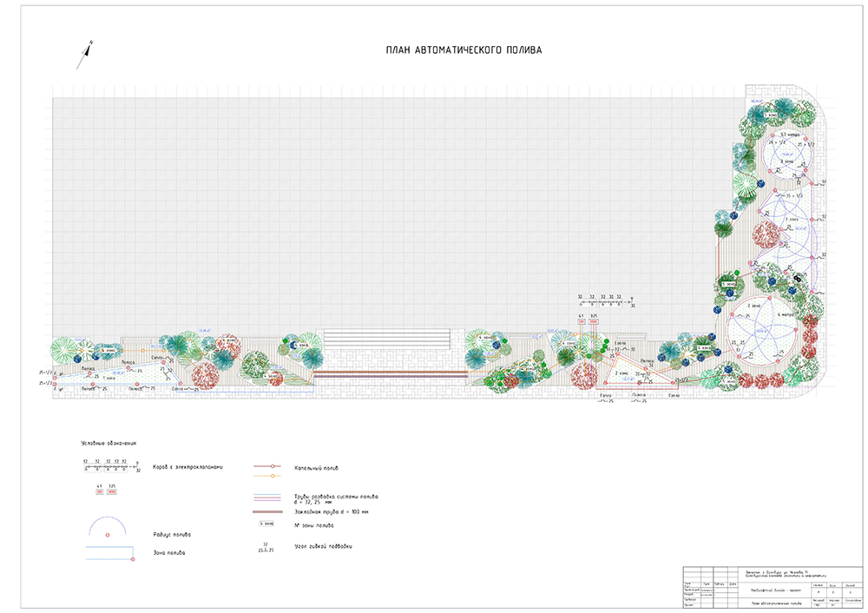
Task: Click the north arrow compass symbol
Action: coord(86,52)
